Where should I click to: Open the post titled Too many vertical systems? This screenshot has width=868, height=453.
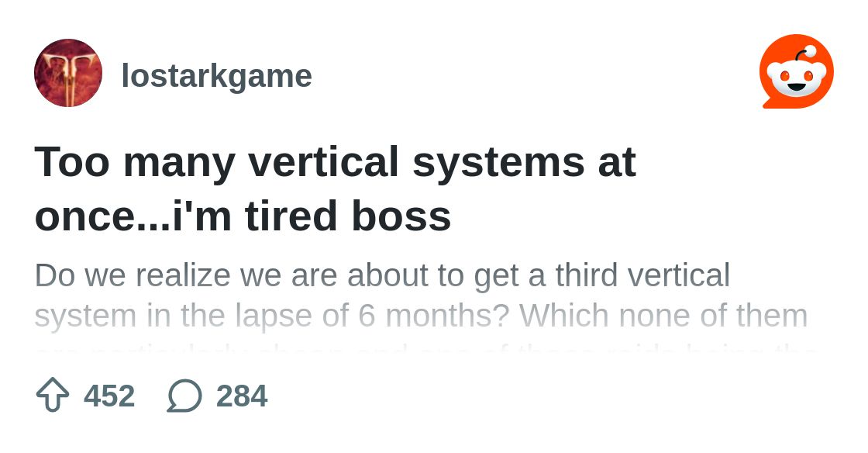pos(336,188)
